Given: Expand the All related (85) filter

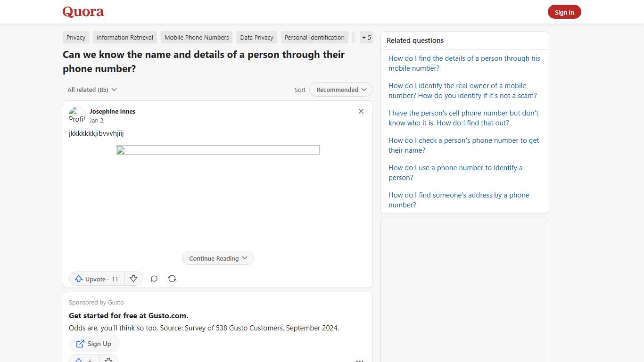Looking at the screenshot, I should [91, 90].
